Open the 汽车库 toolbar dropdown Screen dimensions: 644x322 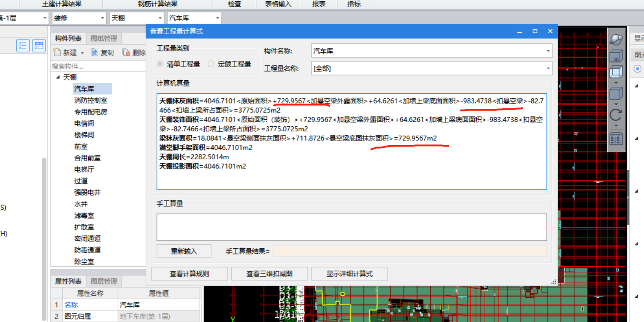218,18
